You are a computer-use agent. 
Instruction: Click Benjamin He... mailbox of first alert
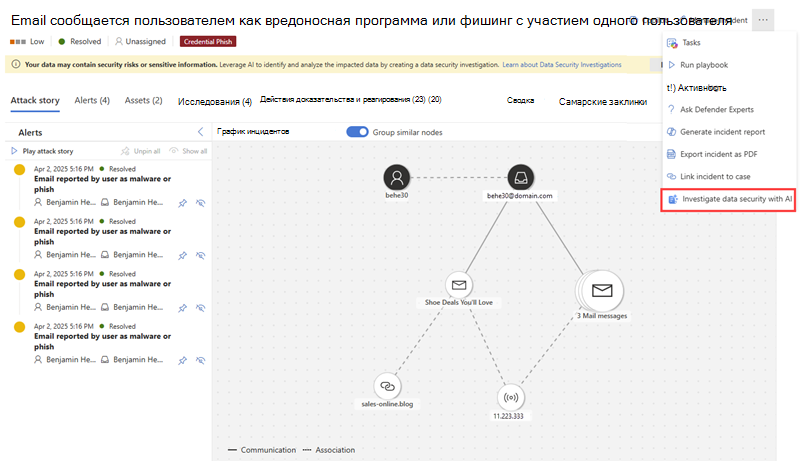coord(132,202)
